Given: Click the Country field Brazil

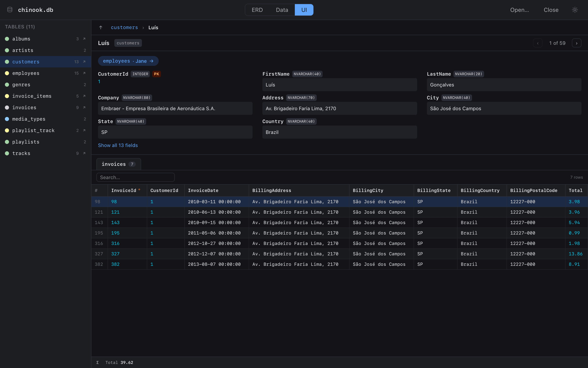Looking at the screenshot, I should click(340, 132).
